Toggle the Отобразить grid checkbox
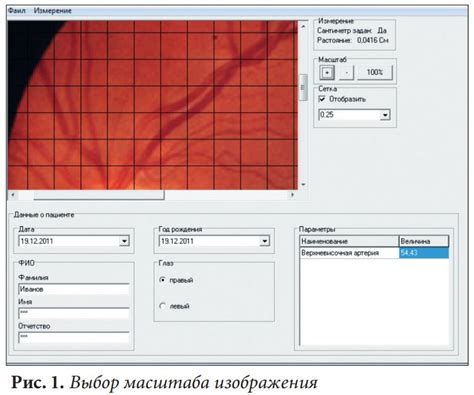The image size is (474, 395). tap(322, 99)
